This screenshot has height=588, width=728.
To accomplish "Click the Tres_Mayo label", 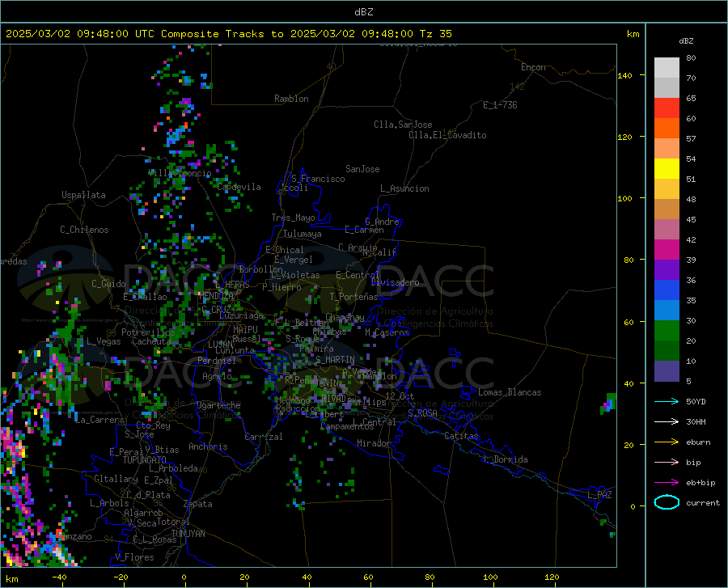I will pyautogui.click(x=293, y=218).
